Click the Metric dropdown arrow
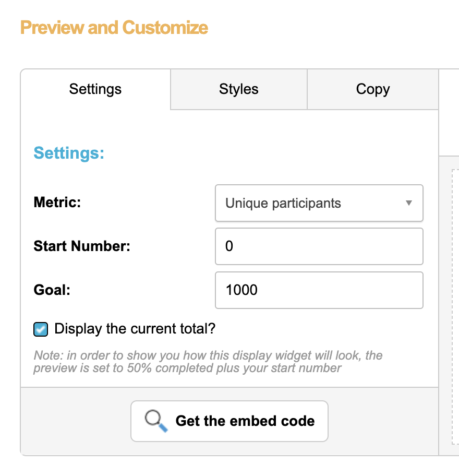The image size is (459, 476). [409, 203]
